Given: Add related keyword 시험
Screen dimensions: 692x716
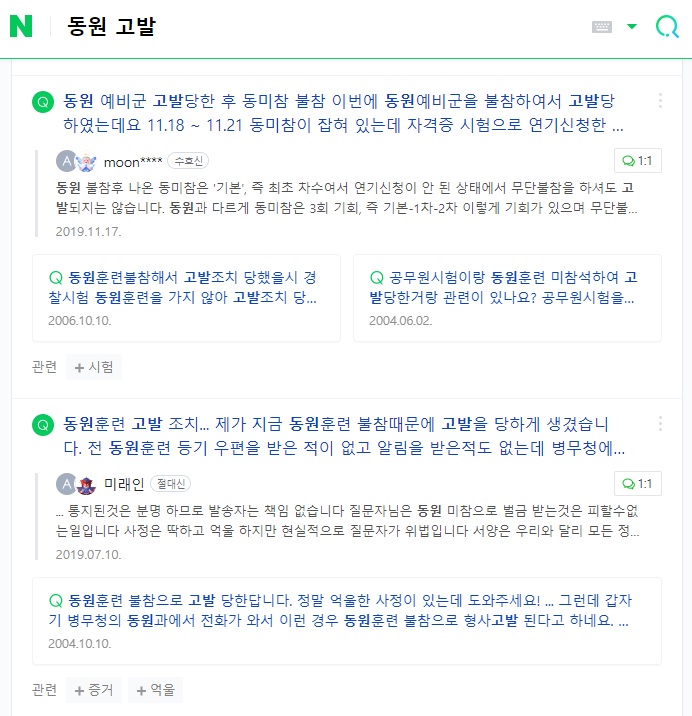Looking at the screenshot, I should click(x=93, y=367).
